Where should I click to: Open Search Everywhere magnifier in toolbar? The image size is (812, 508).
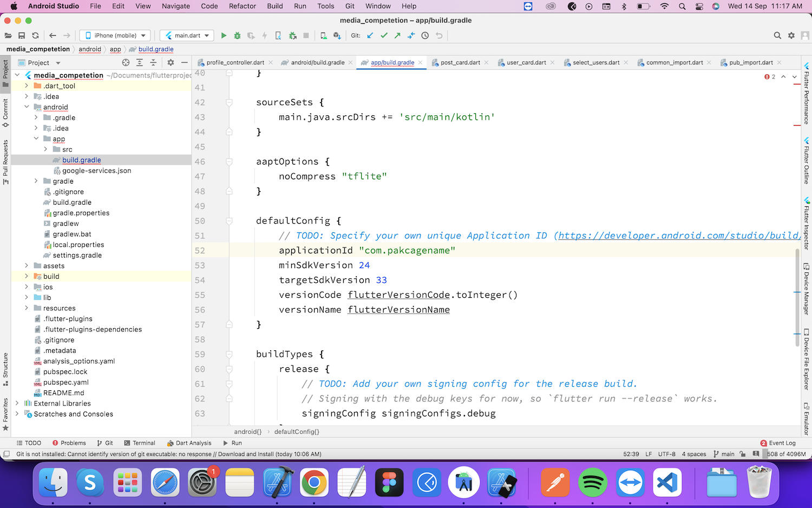tap(777, 36)
